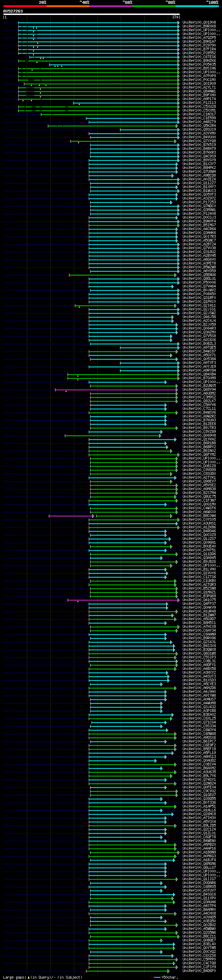Click the UniRef100_Q84NW1 hit label
Image resolution: width=222 pixels, height=980 pixels.
(x=199, y=91)
